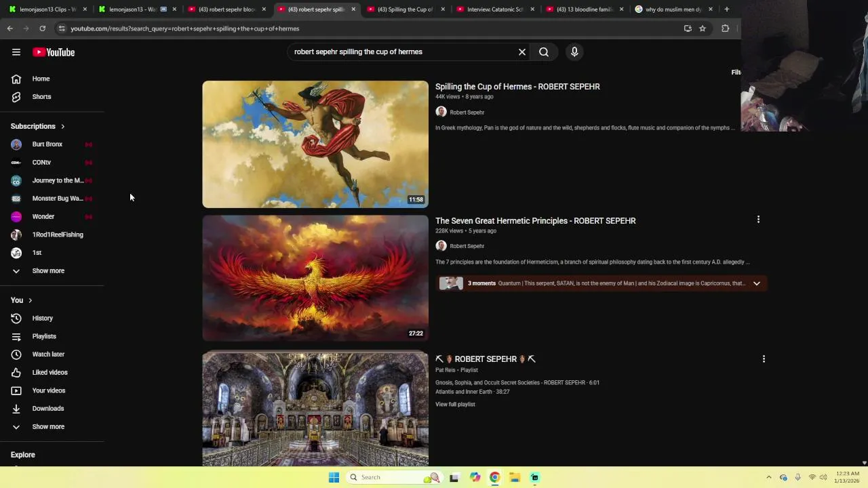Switch to Spilling the Cup tab

click(x=406, y=9)
